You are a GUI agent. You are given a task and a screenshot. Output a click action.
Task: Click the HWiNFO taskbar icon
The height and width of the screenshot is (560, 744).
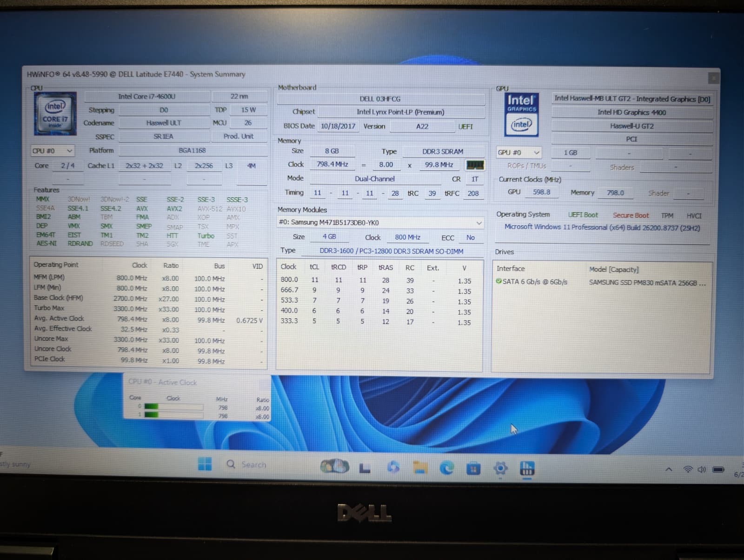click(x=527, y=468)
